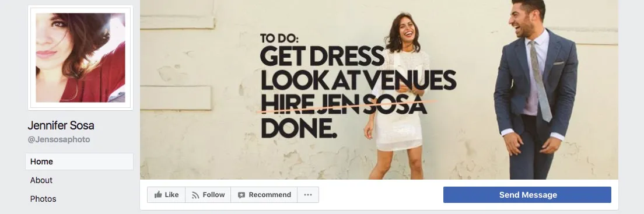The width and height of the screenshot is (644, 214).
Task: Open Jennifer Sosa's profile picture
Action: [x=80, y=58]
